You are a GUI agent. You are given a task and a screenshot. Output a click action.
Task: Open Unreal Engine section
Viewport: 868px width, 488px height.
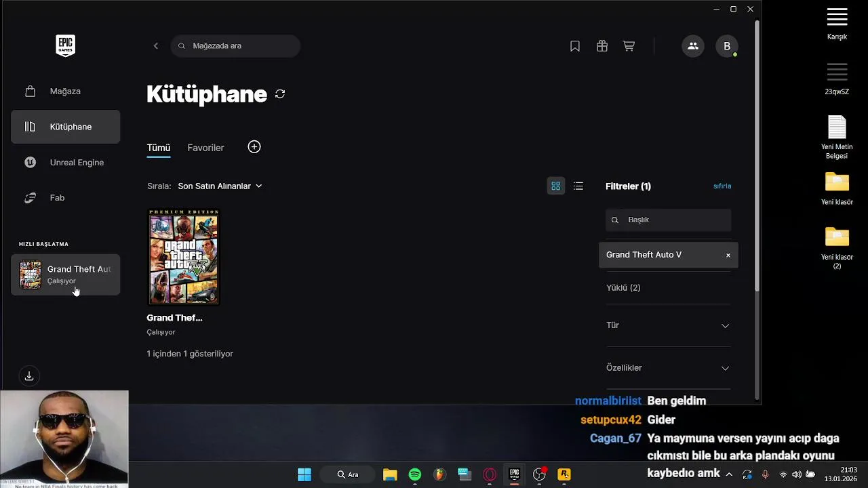pyautogui.click(x=65, y=162)
